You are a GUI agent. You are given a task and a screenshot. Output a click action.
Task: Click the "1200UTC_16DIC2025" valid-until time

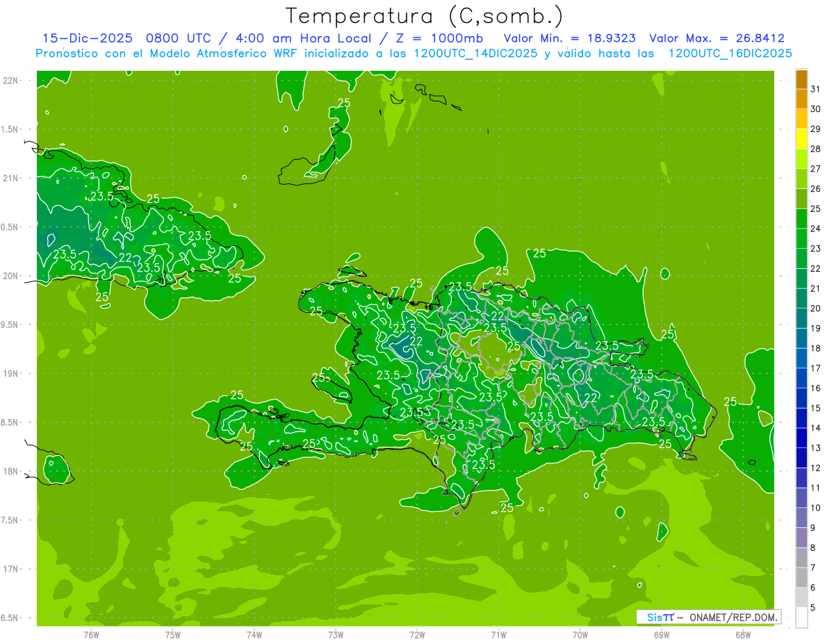730,53
